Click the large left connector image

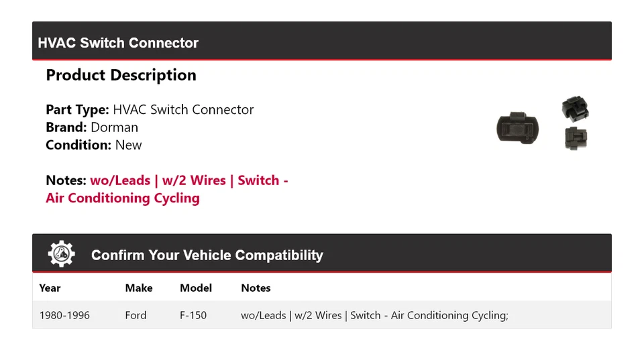[517, 127]
